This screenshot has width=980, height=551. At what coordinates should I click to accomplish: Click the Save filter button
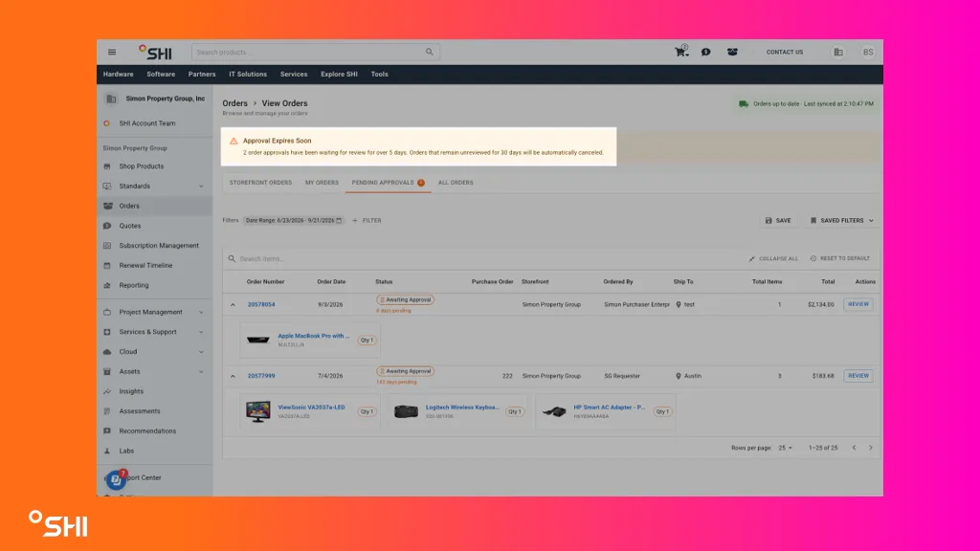pyautogui.click(x=778, y=221)
